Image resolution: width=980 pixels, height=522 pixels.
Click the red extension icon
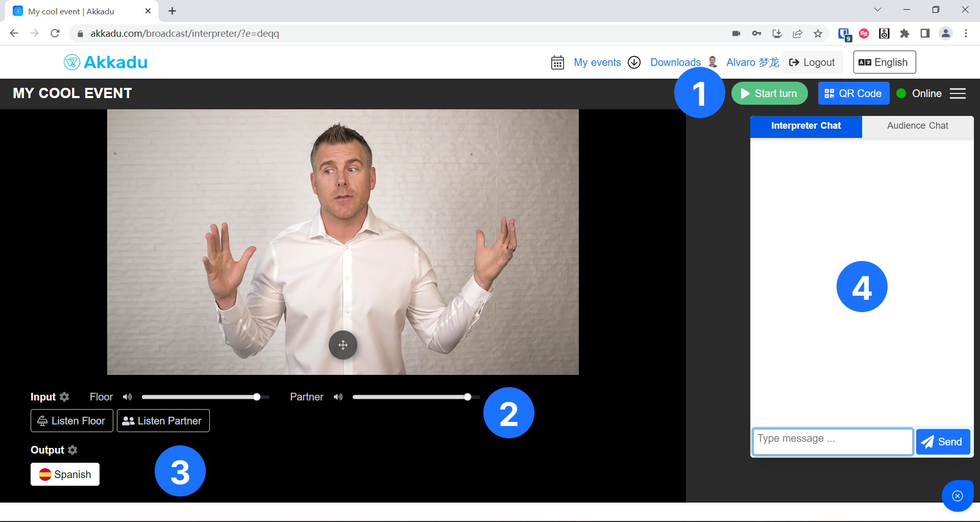point(864,34)
